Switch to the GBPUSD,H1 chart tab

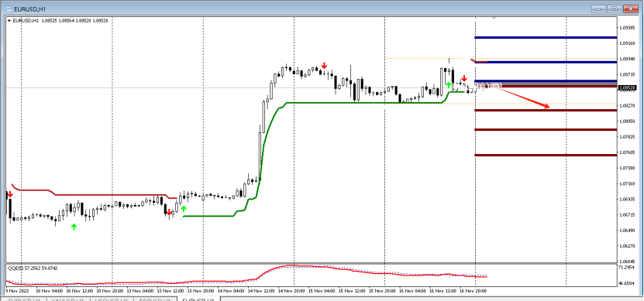point(156,300)
